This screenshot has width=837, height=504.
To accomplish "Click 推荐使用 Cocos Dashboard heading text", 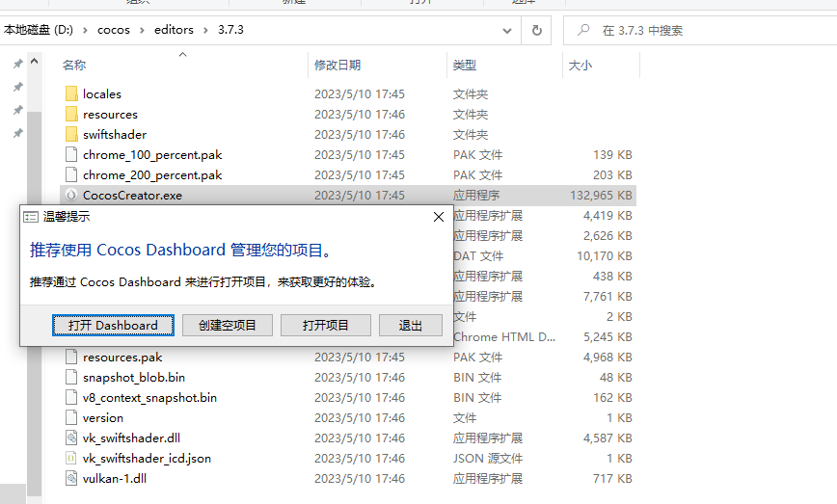I will [181, 250].
